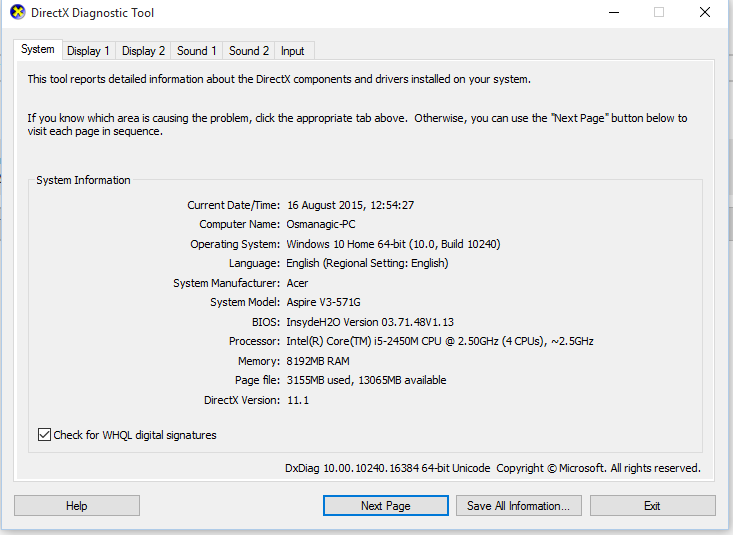The image size is (733, 535).
Task: Click the 'Page file:' label
Action: (257, 380)
